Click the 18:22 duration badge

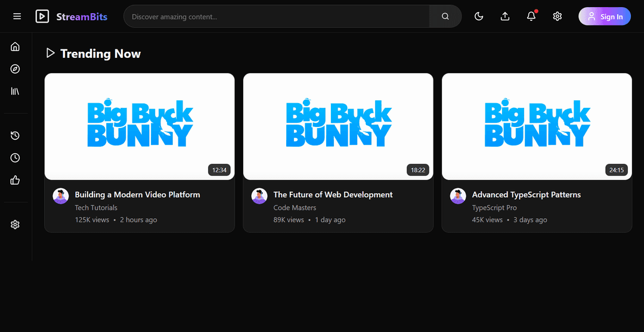click(x=418, y=170)
